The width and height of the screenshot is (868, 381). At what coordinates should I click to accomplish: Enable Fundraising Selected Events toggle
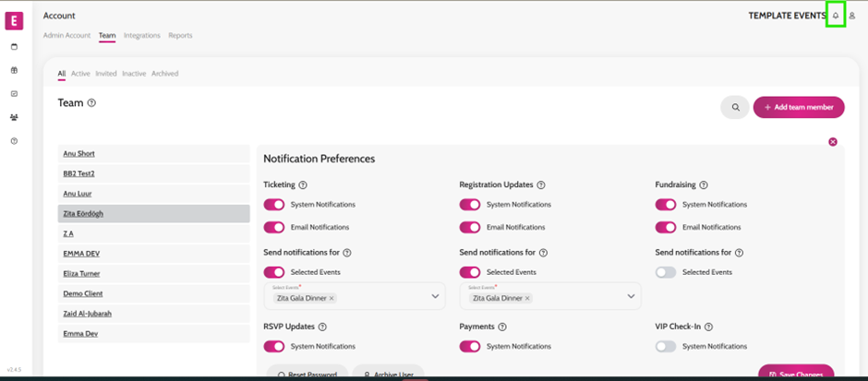(x=666, y=272)
